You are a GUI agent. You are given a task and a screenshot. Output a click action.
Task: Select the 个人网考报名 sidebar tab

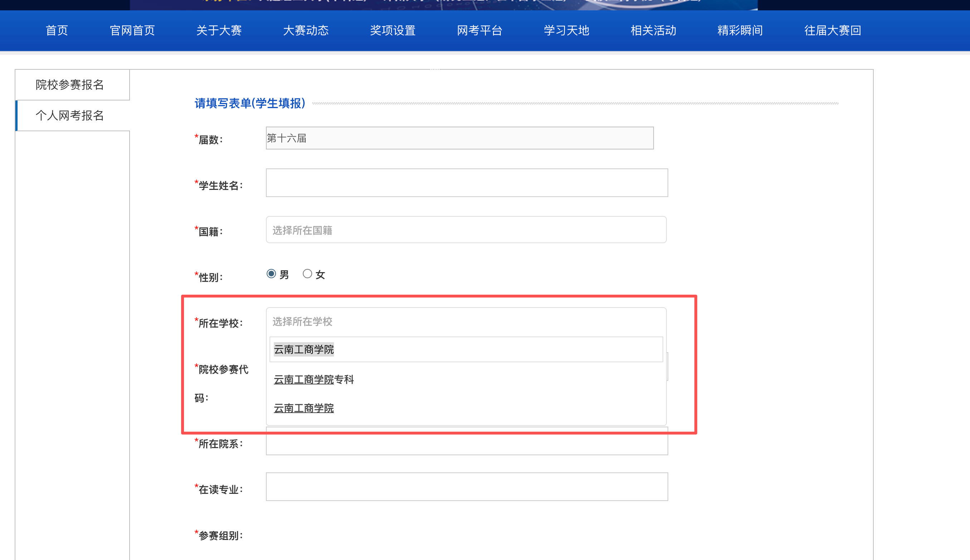(70, 116)
